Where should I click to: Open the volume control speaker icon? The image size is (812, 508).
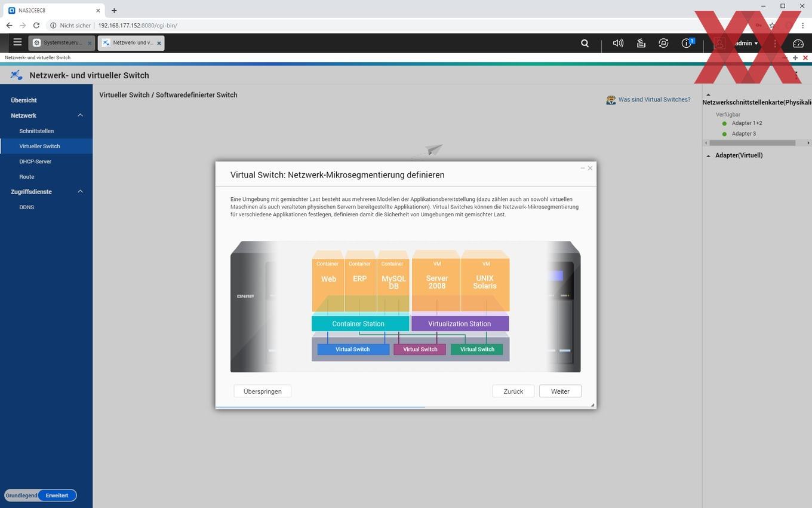[618, 43]
